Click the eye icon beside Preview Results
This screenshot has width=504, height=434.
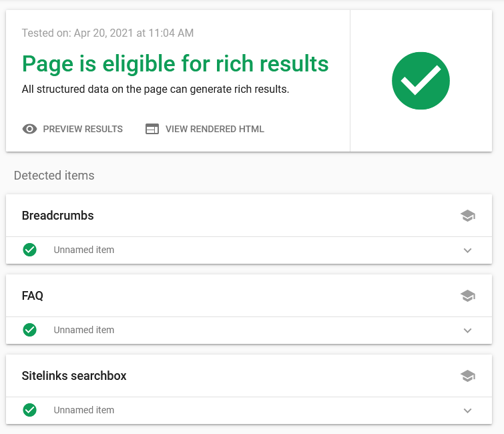(29, 129)
